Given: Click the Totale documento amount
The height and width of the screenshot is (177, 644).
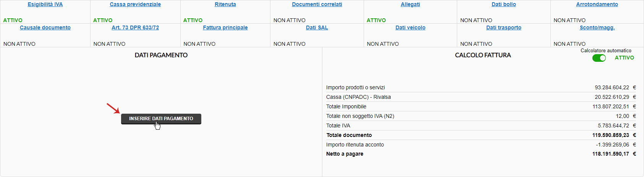Looking at the screenshot, I should click(610, 135).
